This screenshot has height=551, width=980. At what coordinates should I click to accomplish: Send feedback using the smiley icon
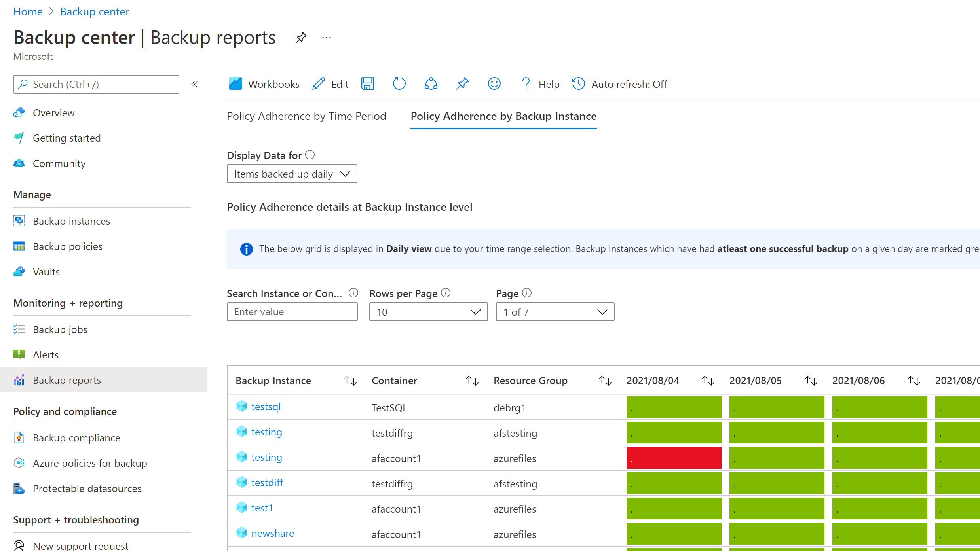(494, 84)
